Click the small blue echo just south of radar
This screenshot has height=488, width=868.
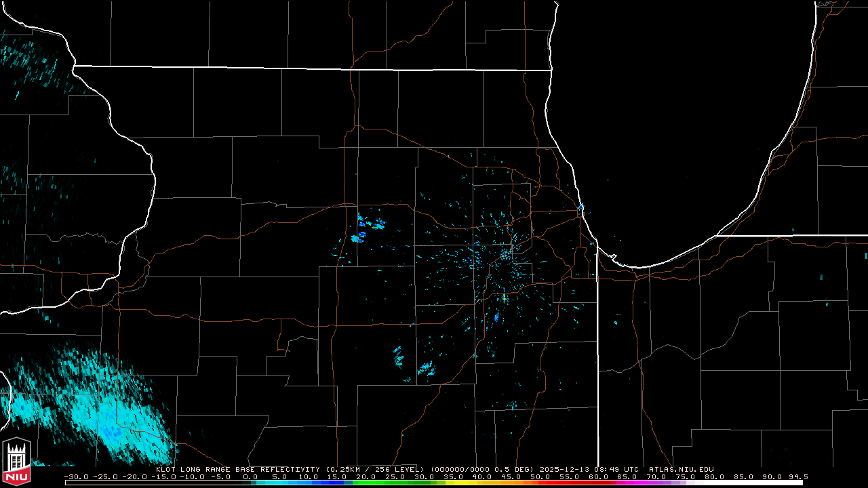496,317
